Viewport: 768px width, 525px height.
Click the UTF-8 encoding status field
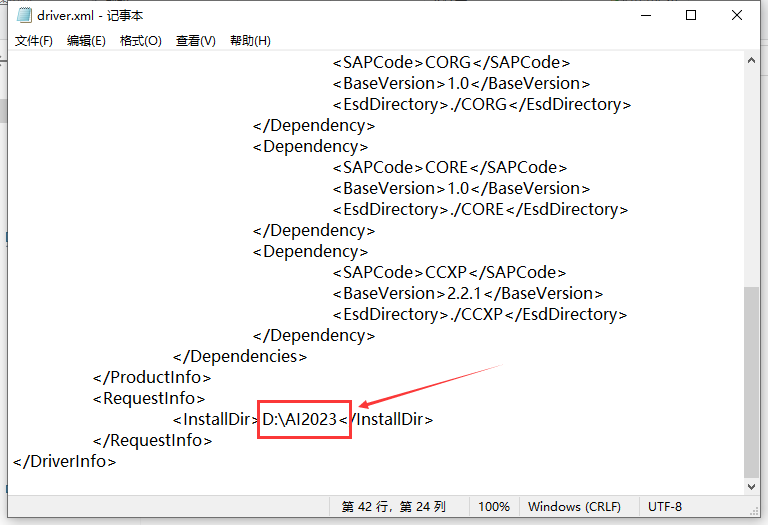pos(665,506)
